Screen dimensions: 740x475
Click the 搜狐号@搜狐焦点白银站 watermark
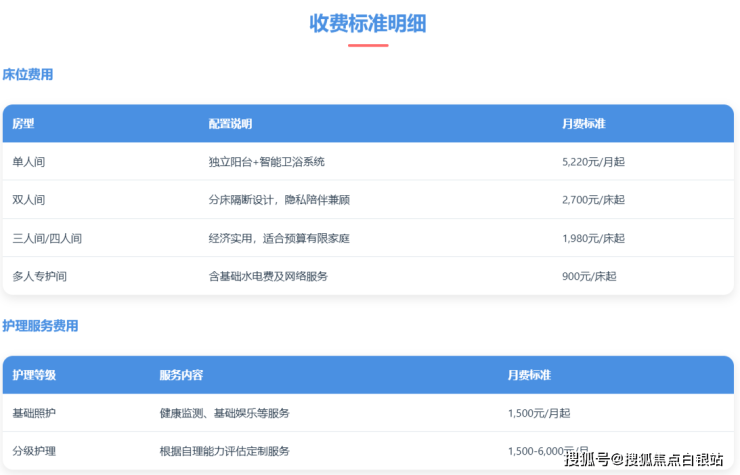pyautogui.click(x=644, y=459)
